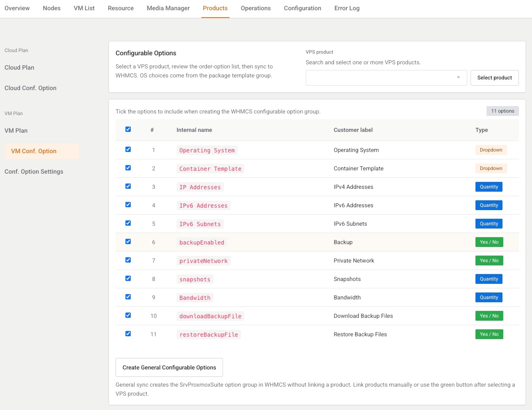
Task: Click the 11 options count badge
Action: (502, 111)
